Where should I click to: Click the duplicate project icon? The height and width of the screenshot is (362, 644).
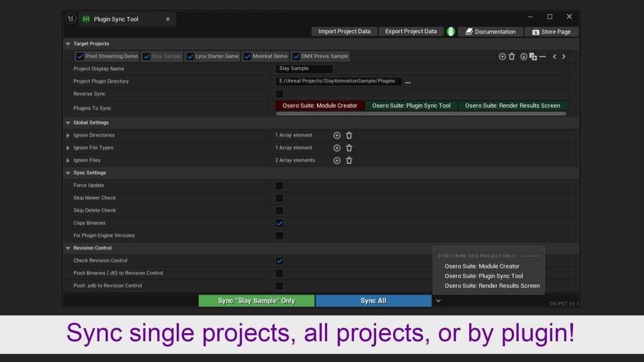(x=533, y=57)
